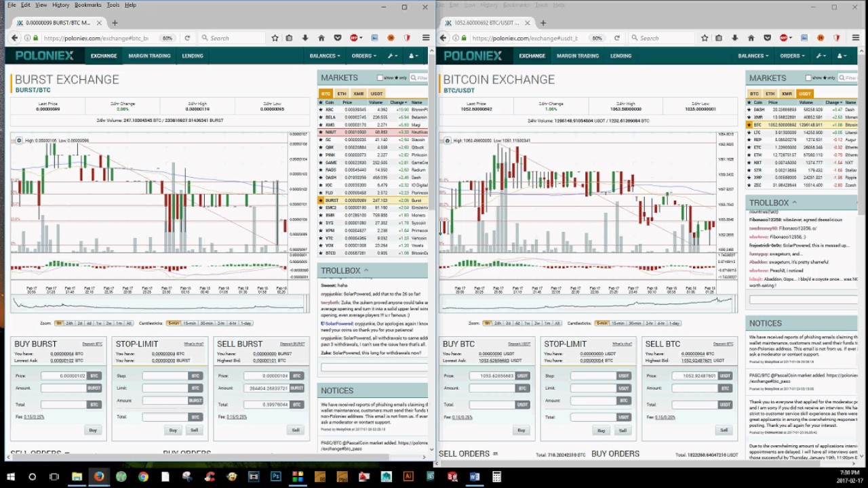Click Sell button in Sell BTC panel
The height and width of the screenshot is (488, 868).
point(724,430)
